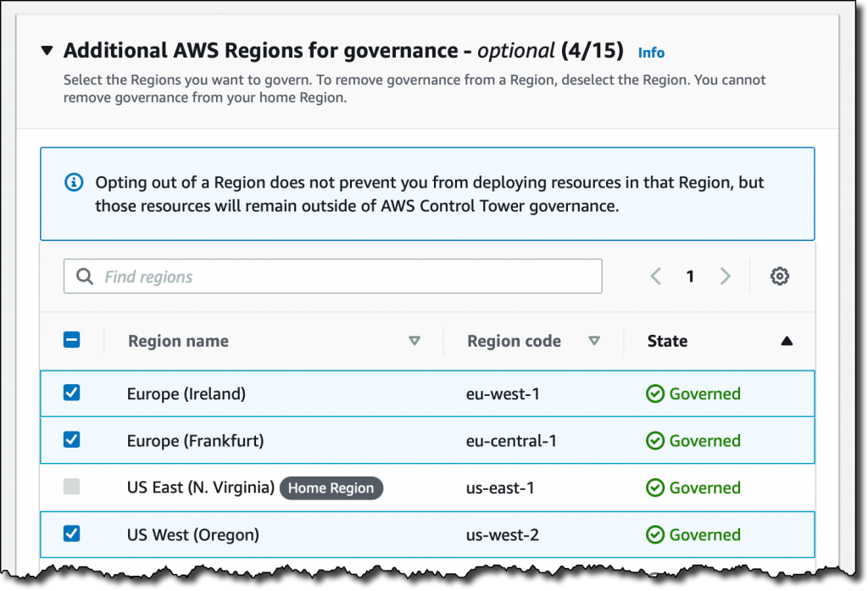The width and height of the screenshot is (868, 591).
Task: Go to previous page of regions
Action: pos(656,276)
